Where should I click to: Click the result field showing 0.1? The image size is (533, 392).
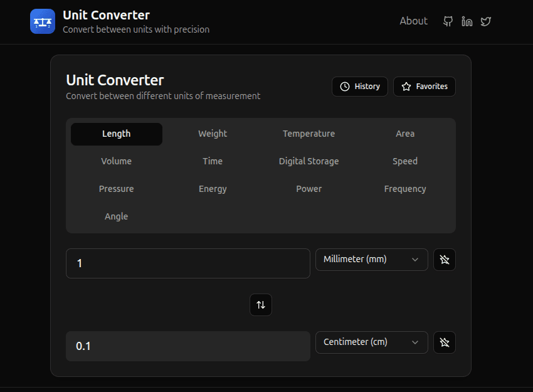tap(188, 346)
